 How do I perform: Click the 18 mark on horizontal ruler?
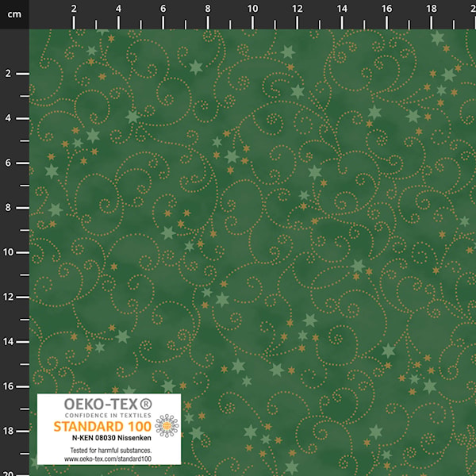click(x=431, y=9)
